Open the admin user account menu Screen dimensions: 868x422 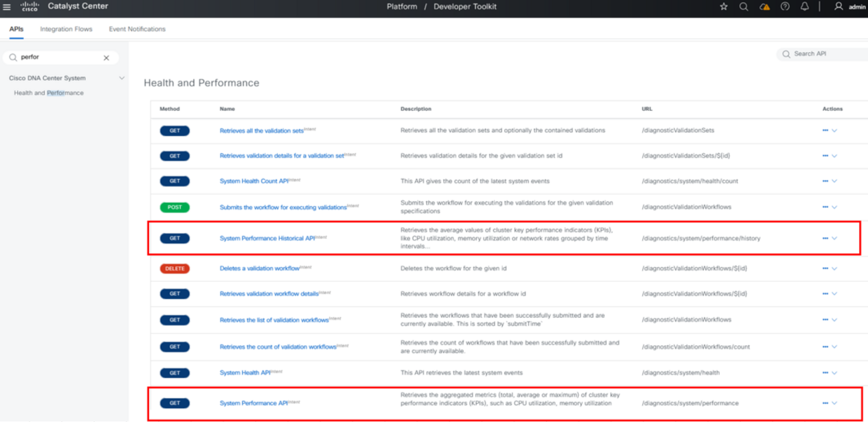849,7
